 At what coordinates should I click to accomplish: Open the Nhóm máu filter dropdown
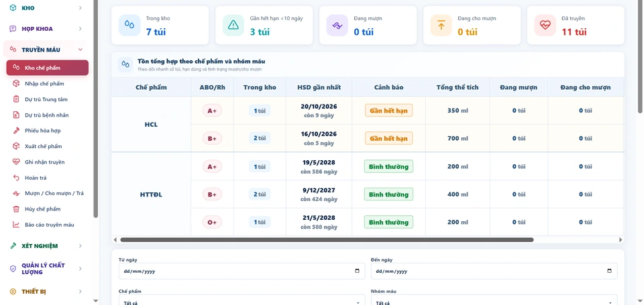pos(494,300)
